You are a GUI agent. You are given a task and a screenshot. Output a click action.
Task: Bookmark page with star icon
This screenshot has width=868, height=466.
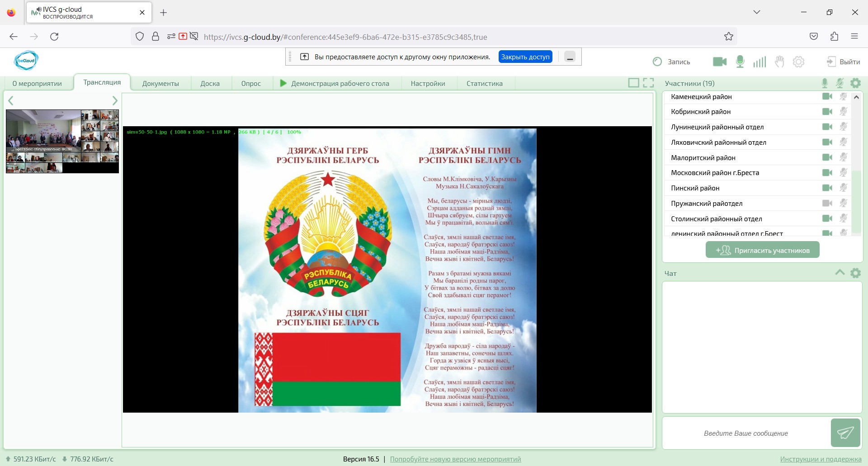point(728,37)
